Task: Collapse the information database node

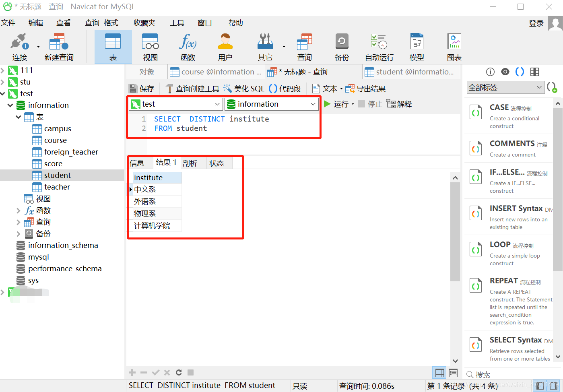Action: point(10,105)
